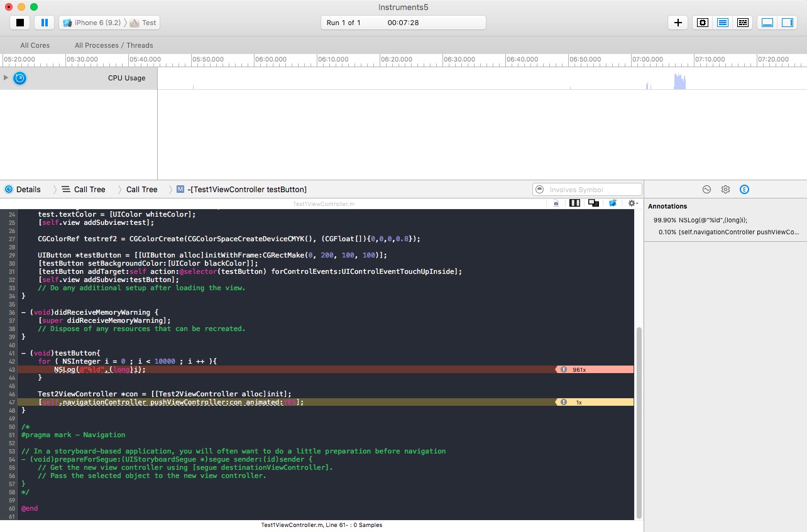The height and width of the screenshot is (532, 807).
Task: Open the source view gear options dropdown
Action: pos(633,204)
